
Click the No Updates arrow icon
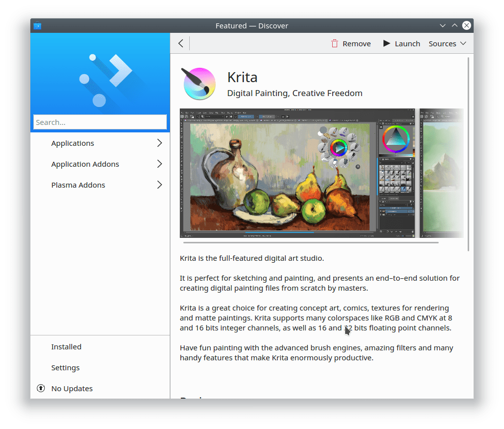(41, 388)
